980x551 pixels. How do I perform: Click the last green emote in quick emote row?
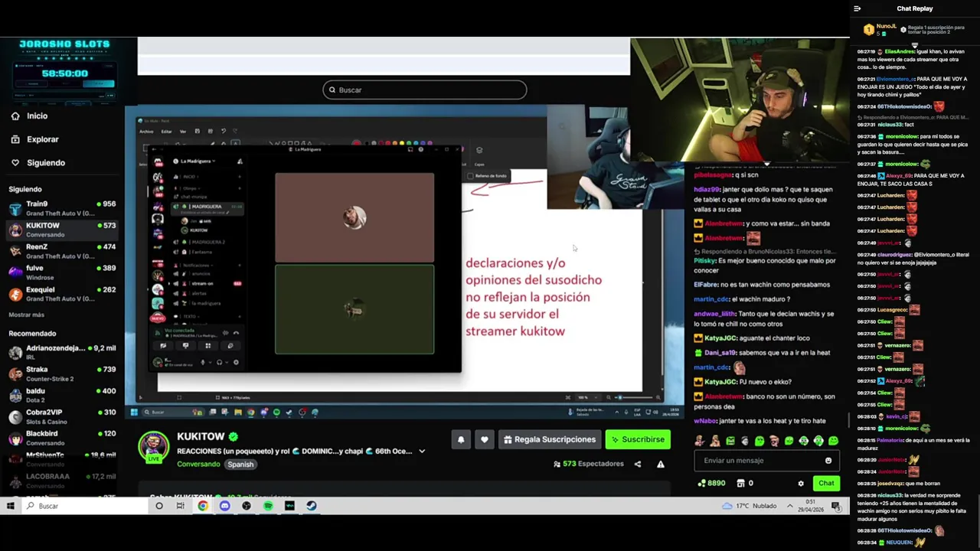(x=833, y=441)
